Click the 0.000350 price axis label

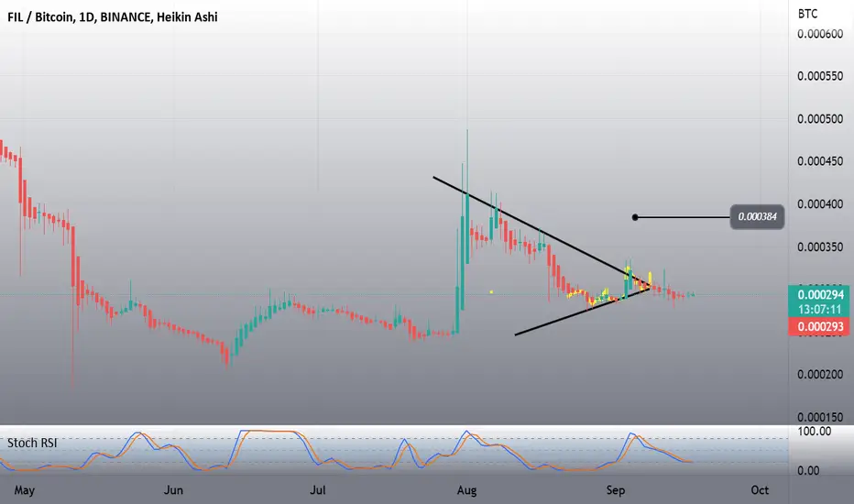click(820, 247)
